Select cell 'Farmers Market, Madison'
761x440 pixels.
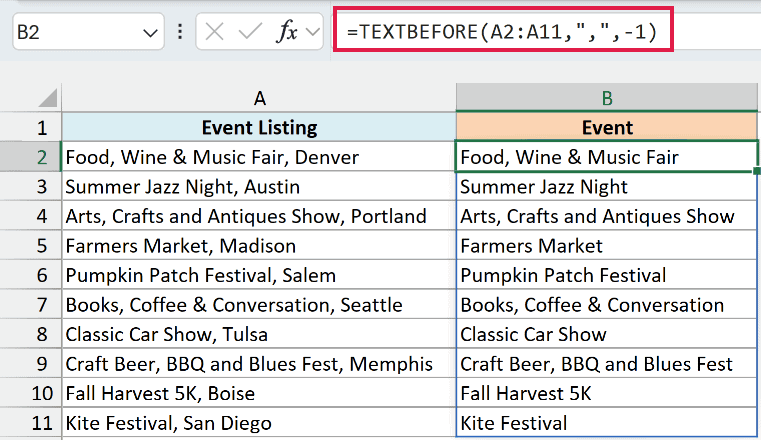(x=259, y=246)
